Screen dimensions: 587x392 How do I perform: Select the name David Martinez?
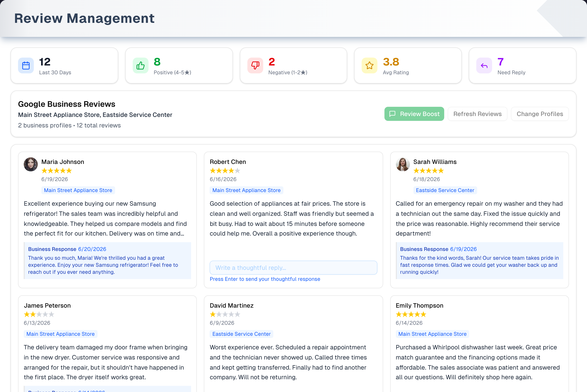pos(232,305)
